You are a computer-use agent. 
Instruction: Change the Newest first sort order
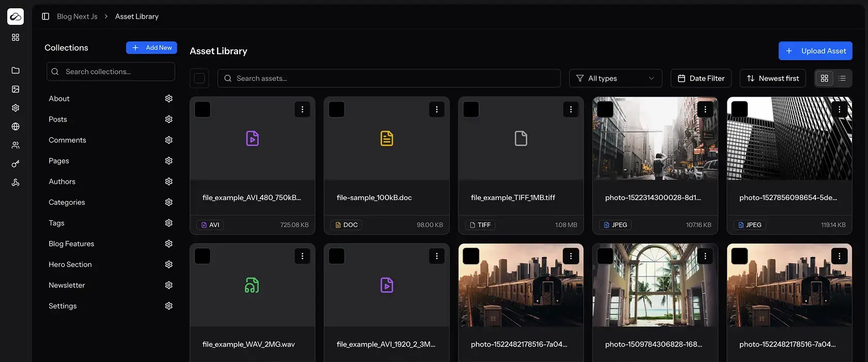tap(773, 78)
